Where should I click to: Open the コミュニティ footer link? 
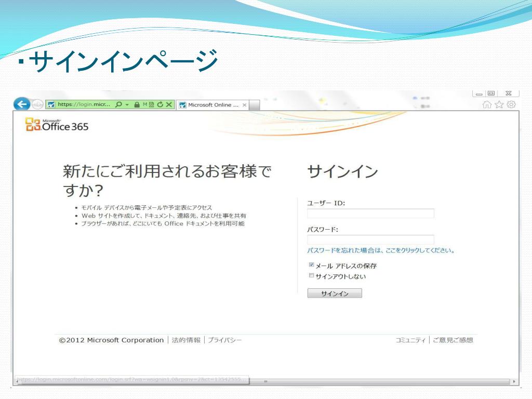pos(410,340)
